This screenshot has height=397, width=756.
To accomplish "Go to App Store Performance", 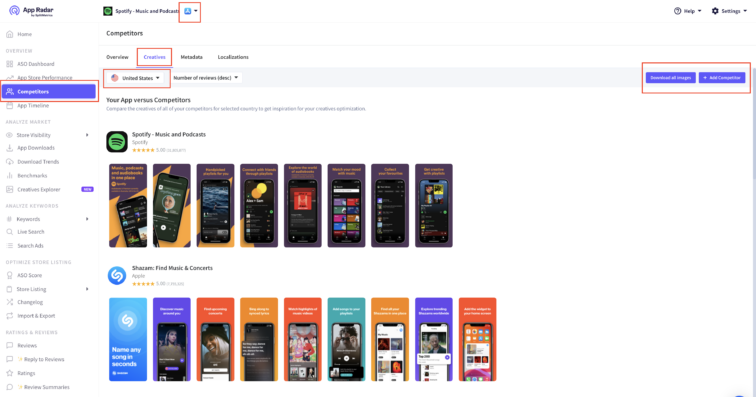I will click(44, 78).
